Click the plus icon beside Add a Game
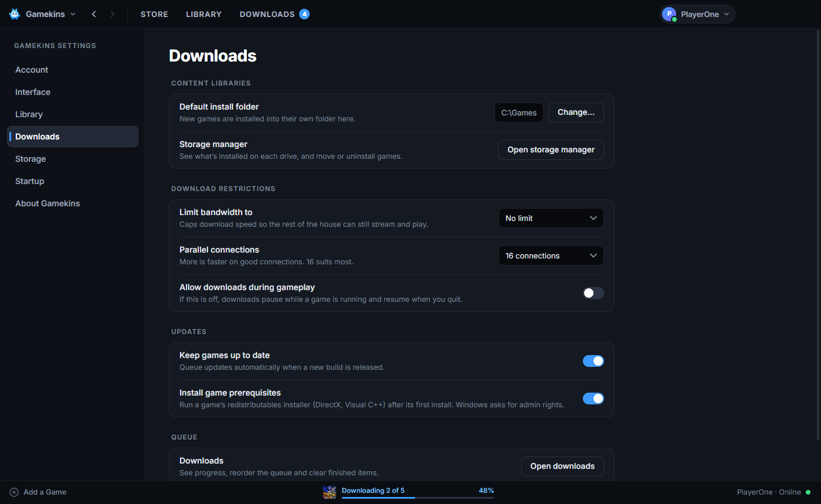Viewport: 821px width, 504px height. tap(14, 492)
